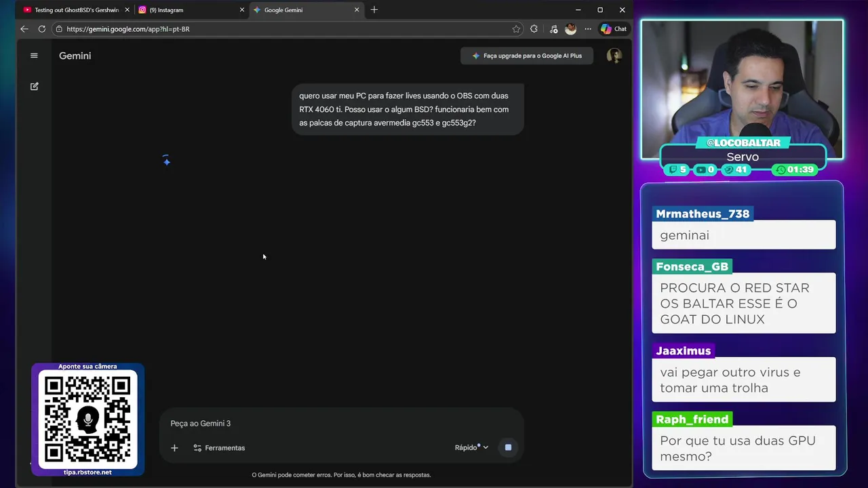This screenshot has height=488, width=868.
Task: Click the Mrmatheus_738 chat username
Action: click(703, 213)
